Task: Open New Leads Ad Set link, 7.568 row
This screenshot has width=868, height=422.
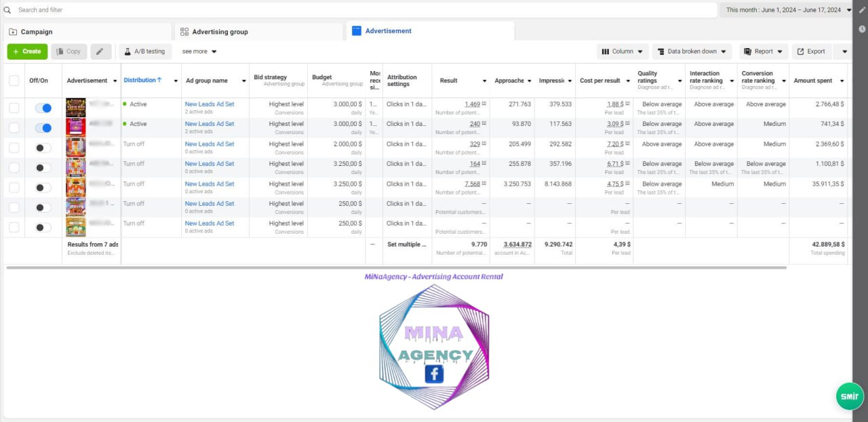Action: point(210,184)
